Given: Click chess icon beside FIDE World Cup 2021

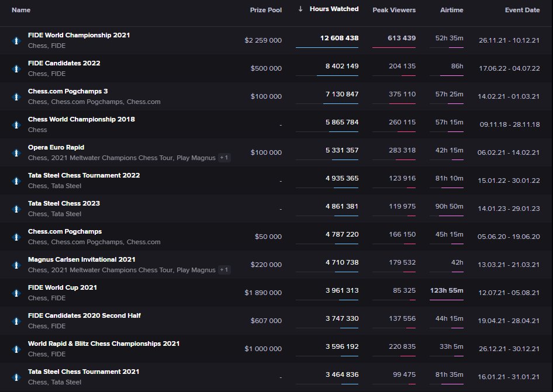Looking at the screenshot, I should [x=16, y=293].
